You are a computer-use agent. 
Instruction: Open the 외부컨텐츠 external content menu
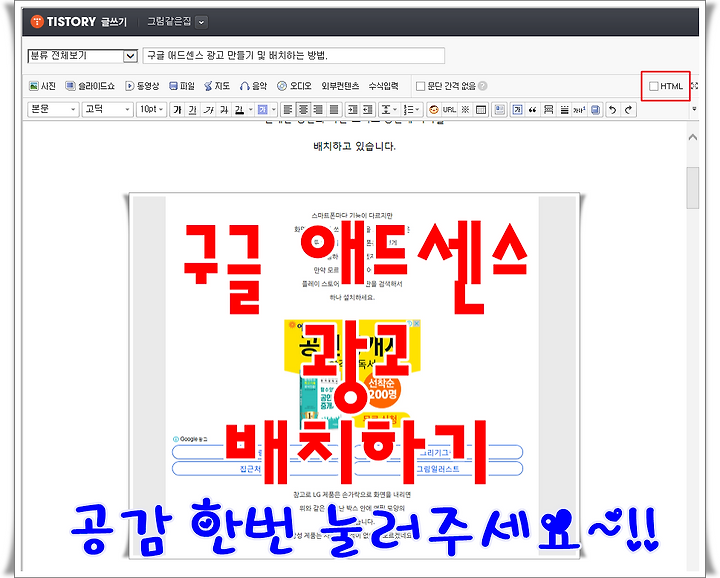pos(340,86)
